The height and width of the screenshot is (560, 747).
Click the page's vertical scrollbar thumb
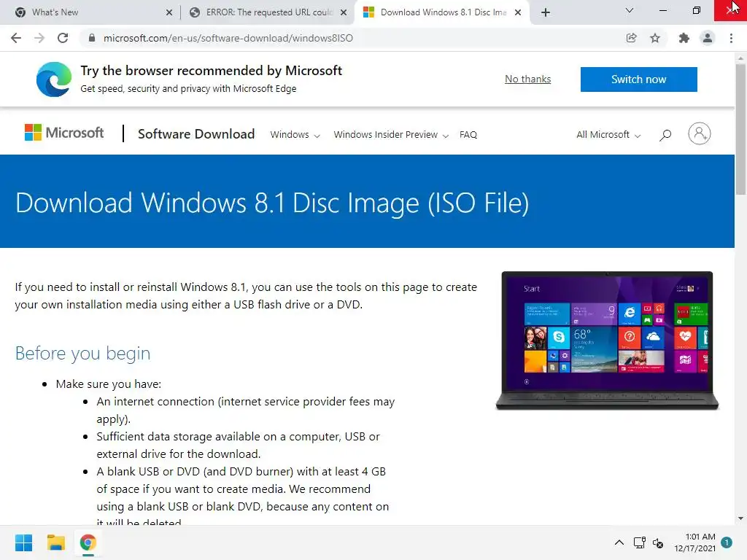tap(740, 128)
